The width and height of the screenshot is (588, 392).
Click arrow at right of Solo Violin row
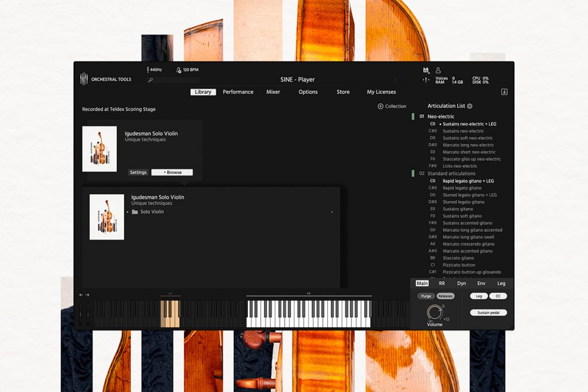(332, 212)
